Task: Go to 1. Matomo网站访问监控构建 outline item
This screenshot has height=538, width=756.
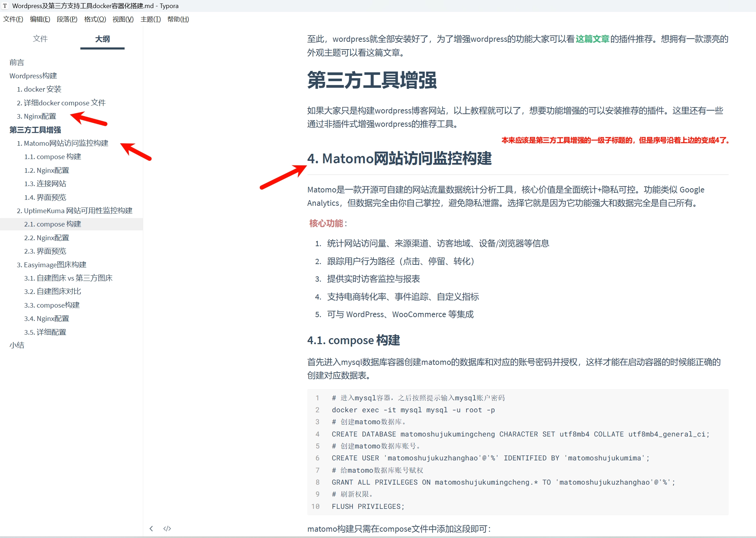Action: point(62,143)
